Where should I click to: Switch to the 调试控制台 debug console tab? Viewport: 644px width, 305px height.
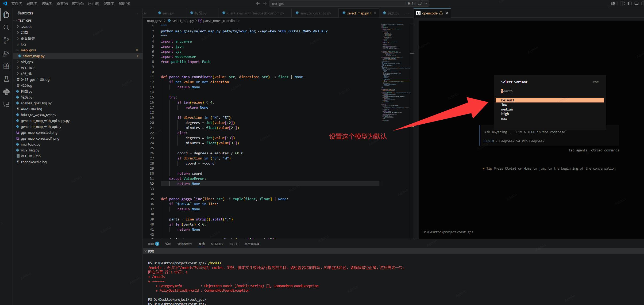(185, 244)
